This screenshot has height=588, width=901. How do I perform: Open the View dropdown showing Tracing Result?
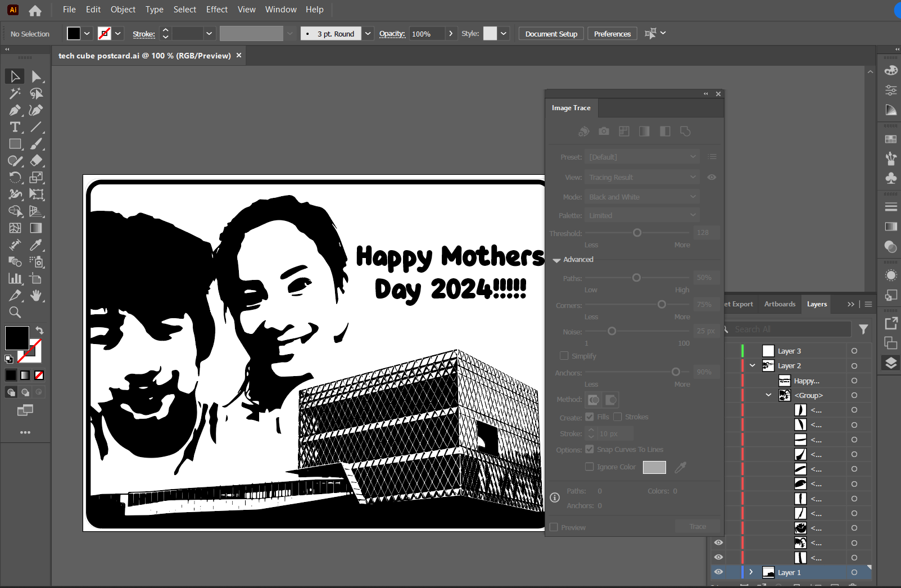click(642, 177)
